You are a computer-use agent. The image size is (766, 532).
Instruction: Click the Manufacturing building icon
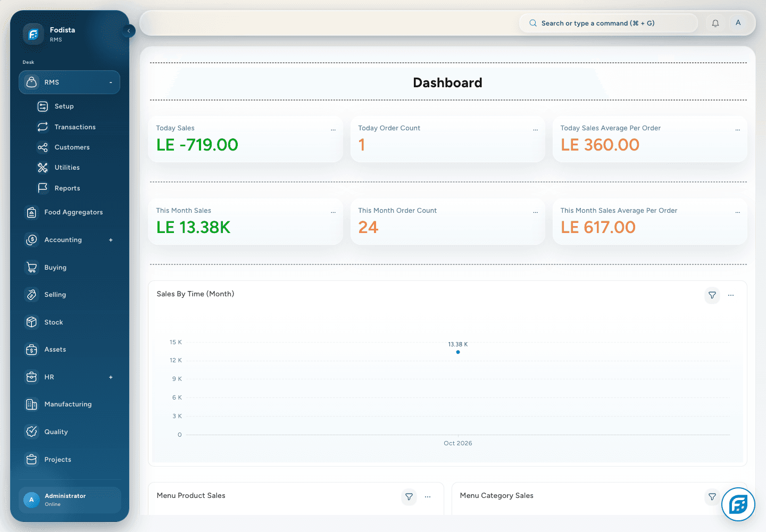32,404
